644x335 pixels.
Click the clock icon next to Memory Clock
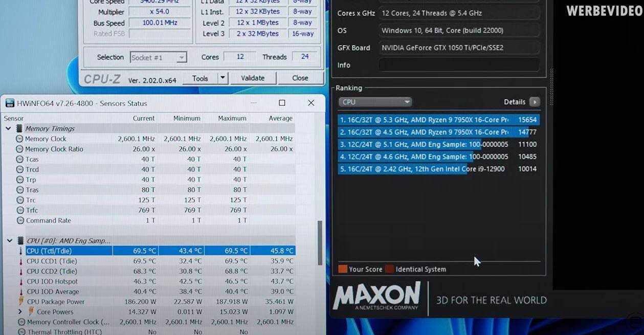[20, 139]
